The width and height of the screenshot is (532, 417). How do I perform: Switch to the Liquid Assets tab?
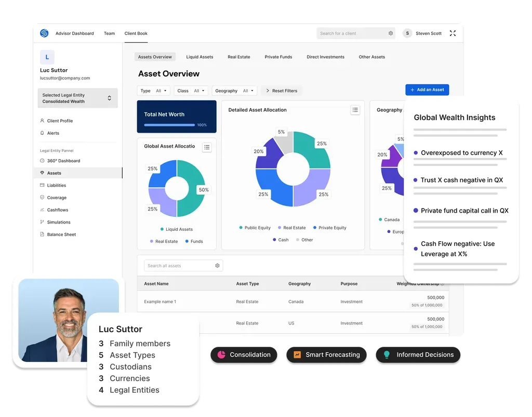tap(199, 57)
